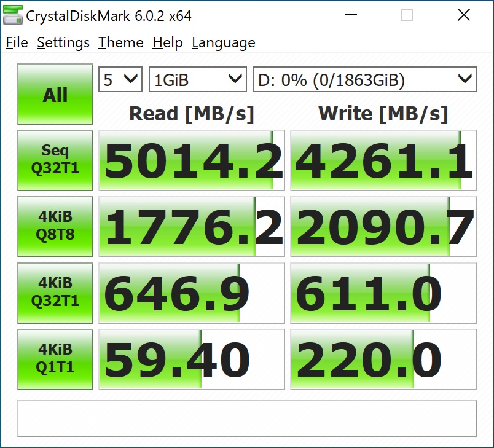The image size is (494, 448).
Task: Click the 4KiB Q32T1 write result 611.0
Action: click(x=383, y=293)
